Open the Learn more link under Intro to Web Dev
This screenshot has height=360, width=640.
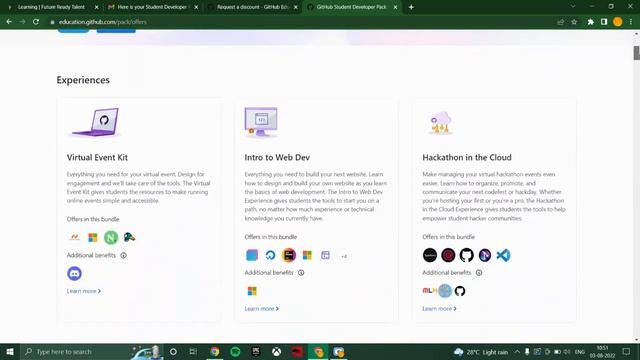pos(262,309)
